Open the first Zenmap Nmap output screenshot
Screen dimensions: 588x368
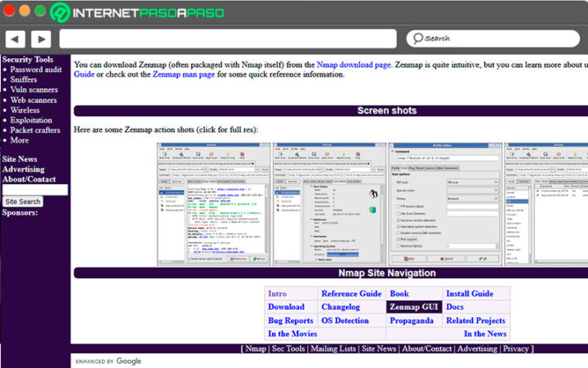[213, 203]
